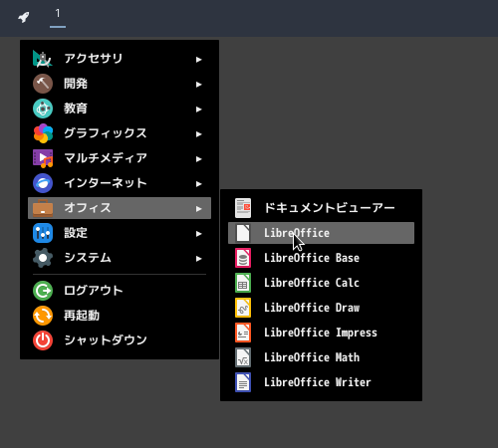Expand the システム submenu arrow
The height and width of the screenshot is (448, 498).
(198, 259)
